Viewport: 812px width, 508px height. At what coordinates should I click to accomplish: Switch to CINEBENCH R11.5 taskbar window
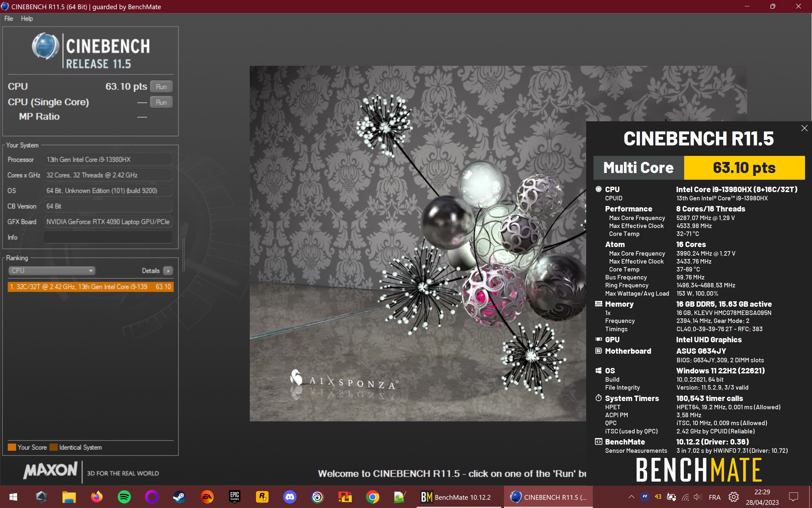[548, 497]
